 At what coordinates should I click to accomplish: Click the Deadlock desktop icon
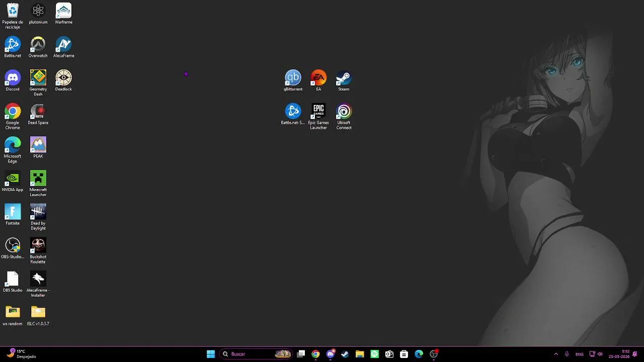coord(63,81)
